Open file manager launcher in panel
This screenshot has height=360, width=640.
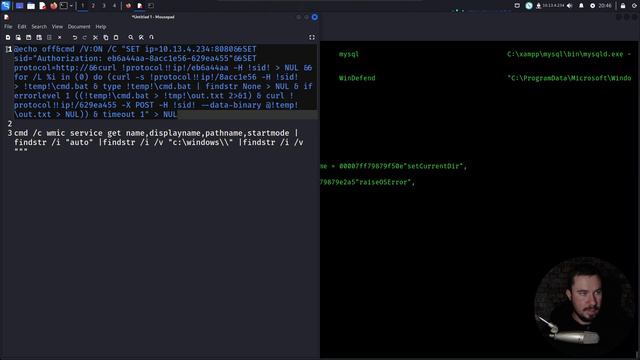31,6
